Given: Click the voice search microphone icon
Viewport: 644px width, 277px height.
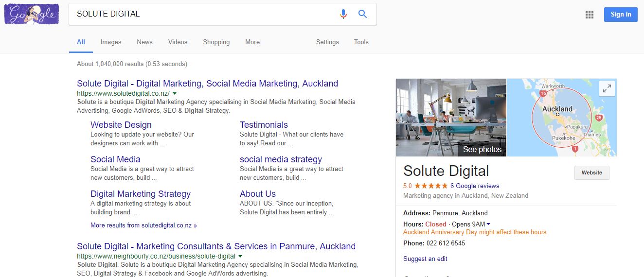Looking at the screenshot, I should (x=343, y=14).
